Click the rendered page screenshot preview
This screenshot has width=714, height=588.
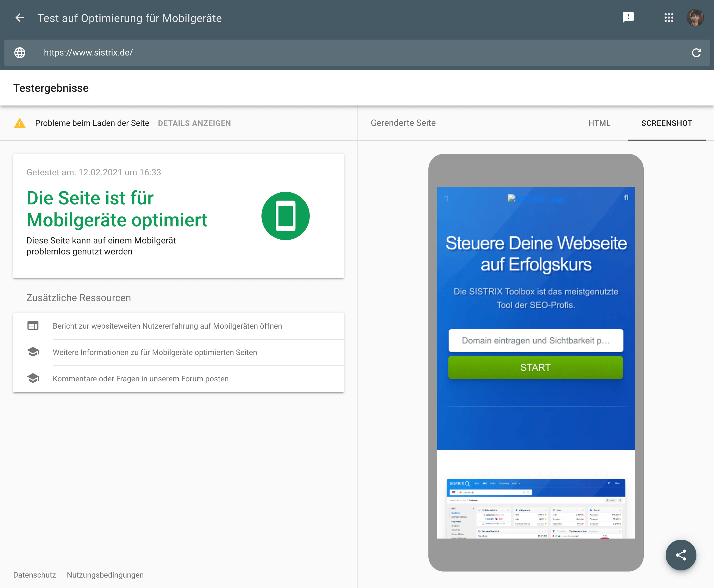click(535, 362)
